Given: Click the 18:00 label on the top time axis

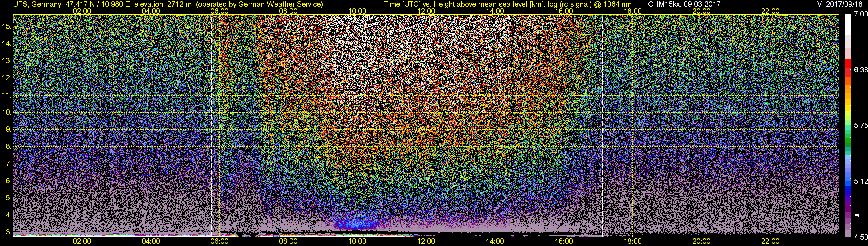Looking at the screenshot, I should (x=632, y=11).
